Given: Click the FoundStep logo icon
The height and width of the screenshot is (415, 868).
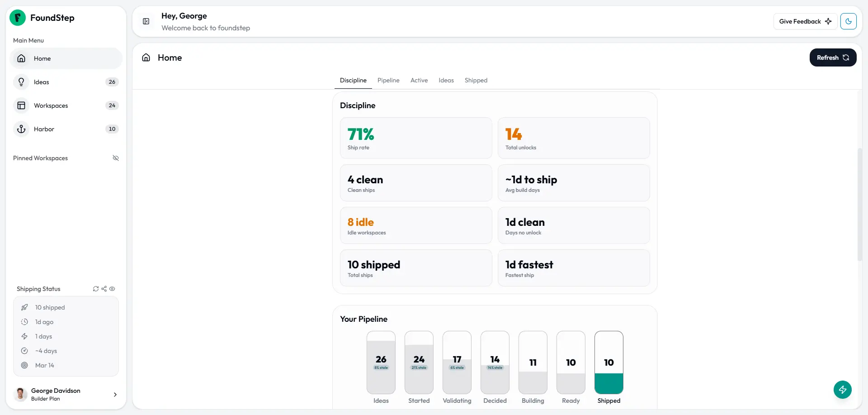Looking at the screenshot, I should click(18, 18).
